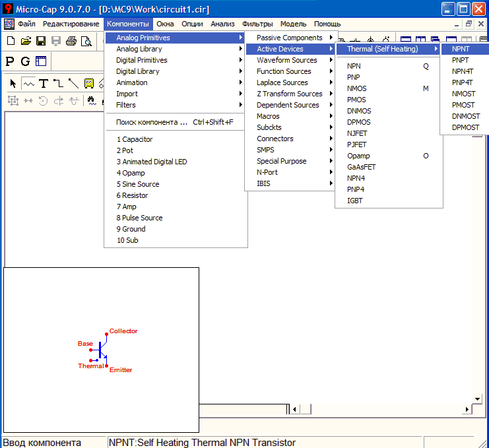Select NPN transistor entry
This screenshot has height=448, width=489.
pyautogui.click(x=389, y=66)
